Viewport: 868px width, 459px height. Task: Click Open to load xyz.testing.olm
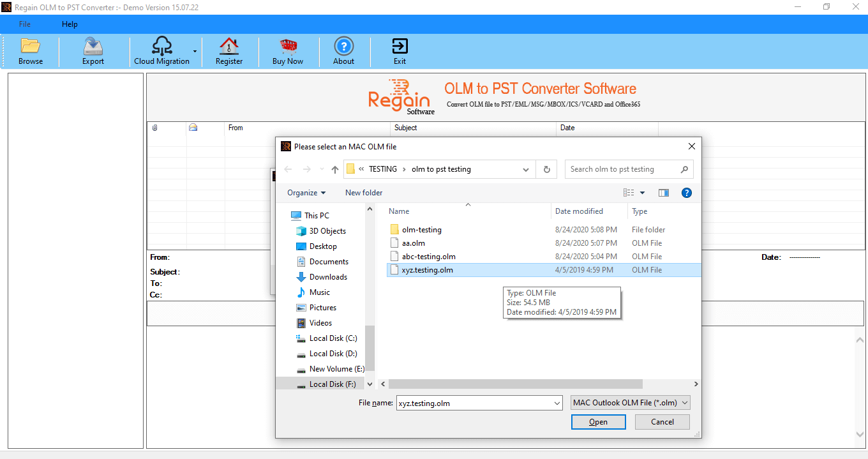[x=597, y=421]
